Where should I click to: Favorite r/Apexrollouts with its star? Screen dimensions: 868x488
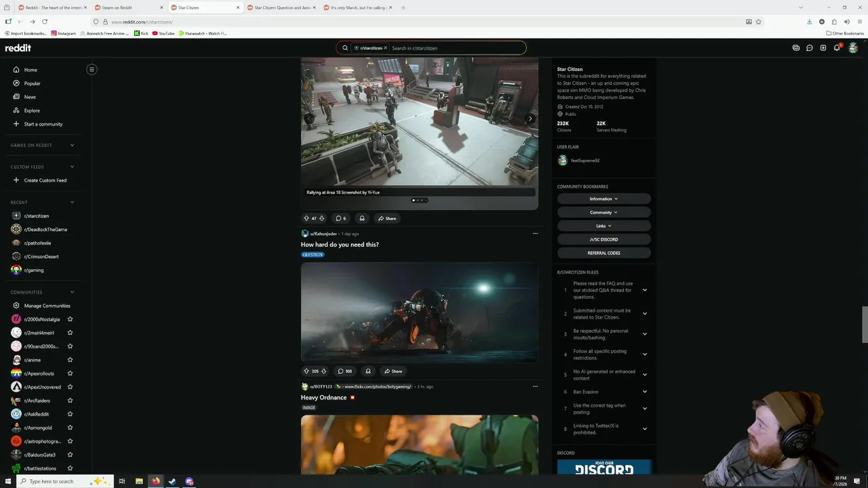[70, 373]
